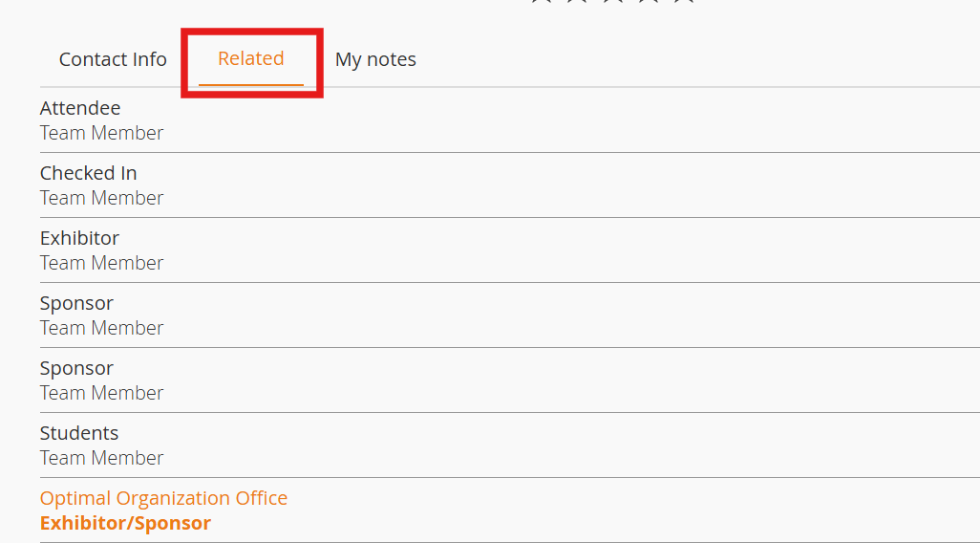Click the first rating star

pos(542,2)
